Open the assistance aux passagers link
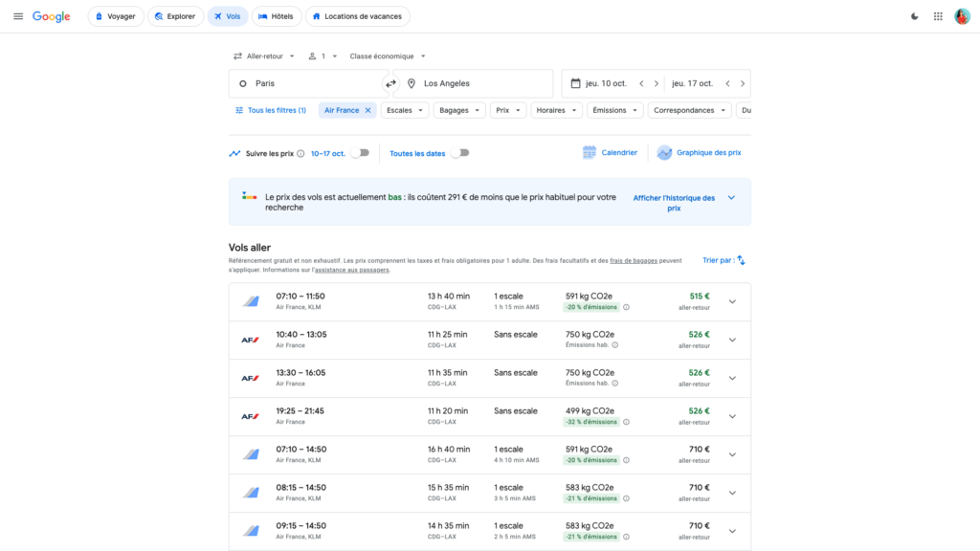 [352, 271]
